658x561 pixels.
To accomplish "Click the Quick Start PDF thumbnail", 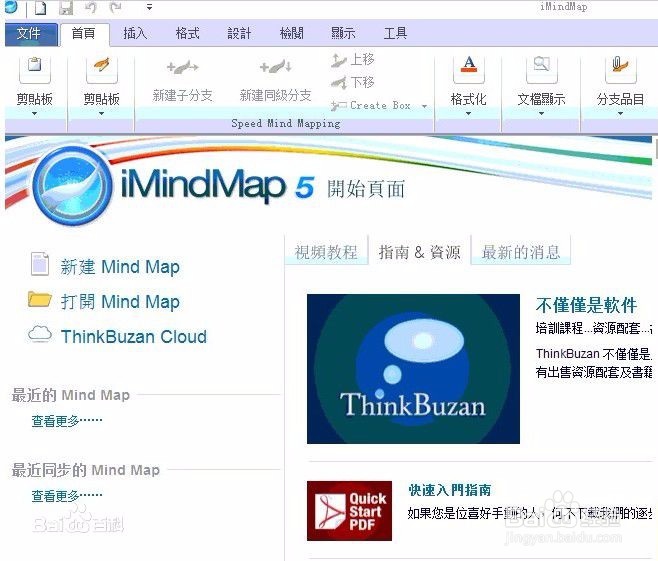I will click(x=349, y=511).
